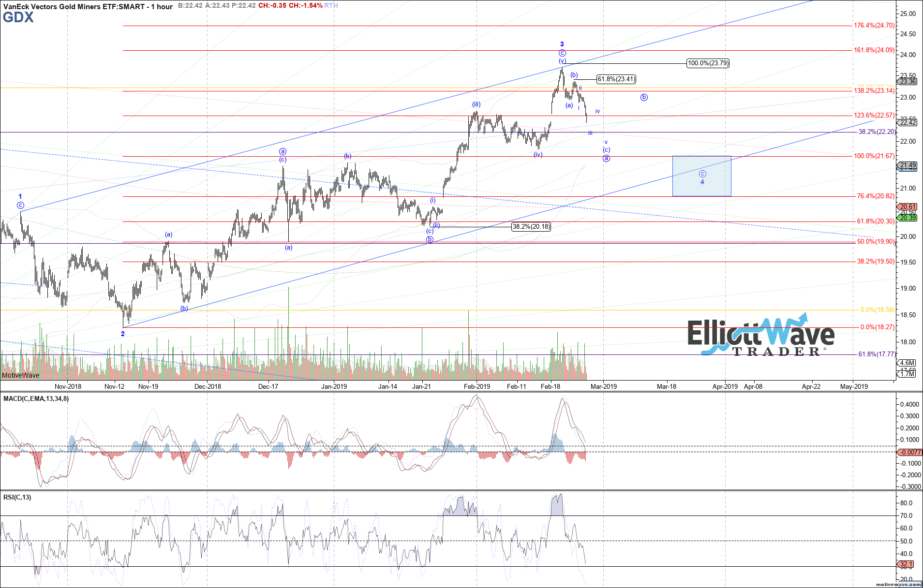This screenshot has height=588, width=923.
Task: Select the 4.6M volume axis tag
Action: [907, 363]
